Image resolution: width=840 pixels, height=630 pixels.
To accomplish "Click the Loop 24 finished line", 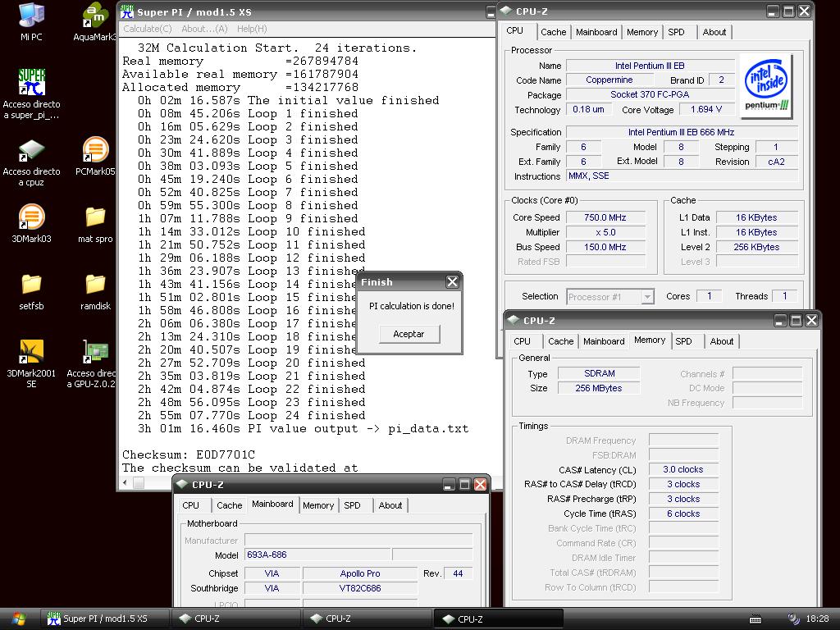I will click(252, 415).
